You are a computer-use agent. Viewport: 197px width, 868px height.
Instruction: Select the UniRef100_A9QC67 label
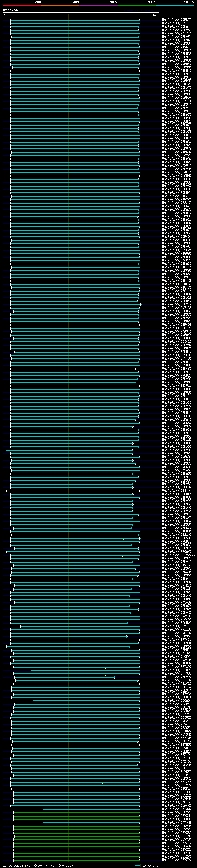click(x=177, y=423)
